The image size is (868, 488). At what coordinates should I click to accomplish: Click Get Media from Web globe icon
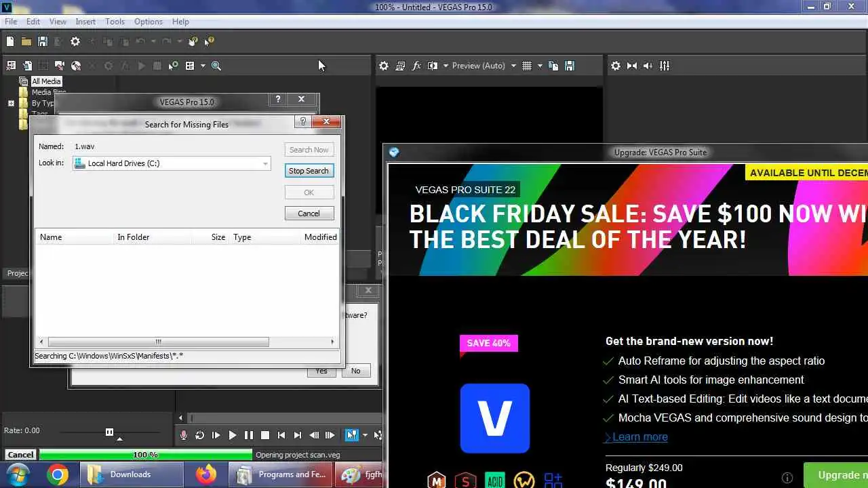click(76, 66)
